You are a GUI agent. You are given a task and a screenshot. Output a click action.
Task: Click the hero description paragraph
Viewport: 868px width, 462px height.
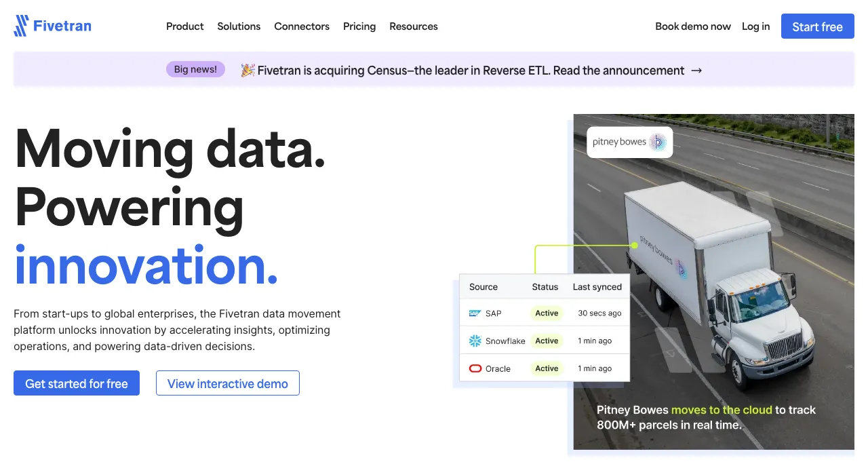tap(178, 330)
